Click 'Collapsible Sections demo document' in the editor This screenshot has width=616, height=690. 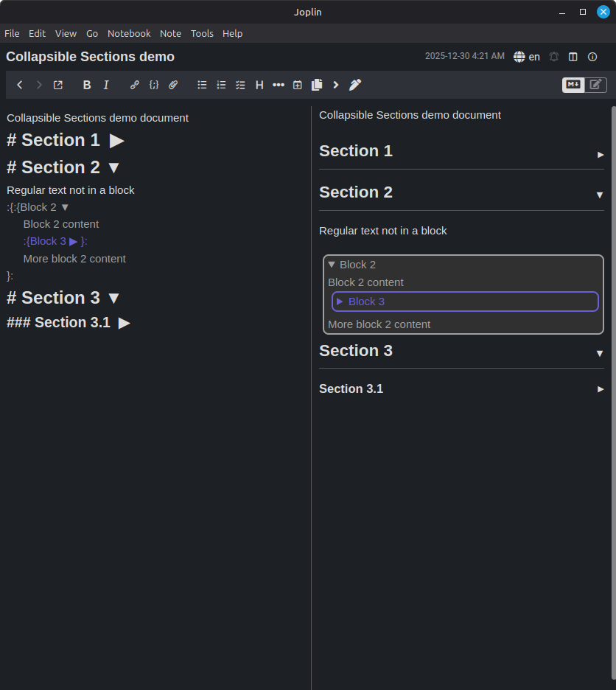pyautogui.click(x=97, y=118)
